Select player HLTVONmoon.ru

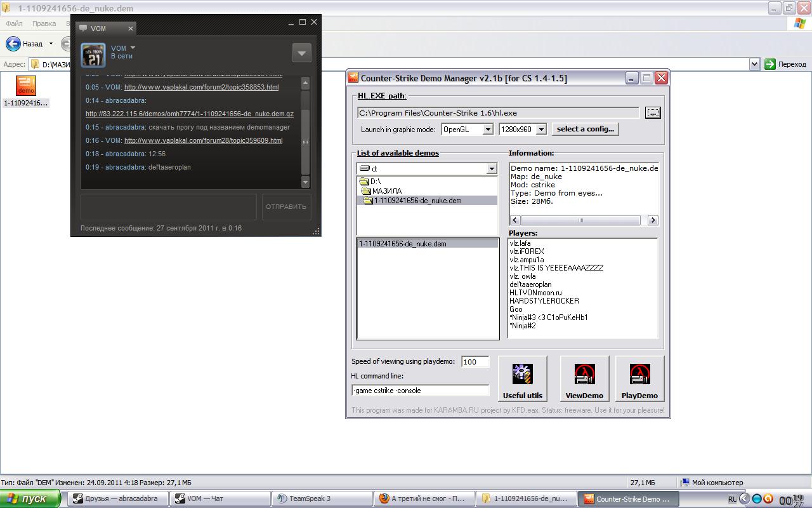(535, 293)
